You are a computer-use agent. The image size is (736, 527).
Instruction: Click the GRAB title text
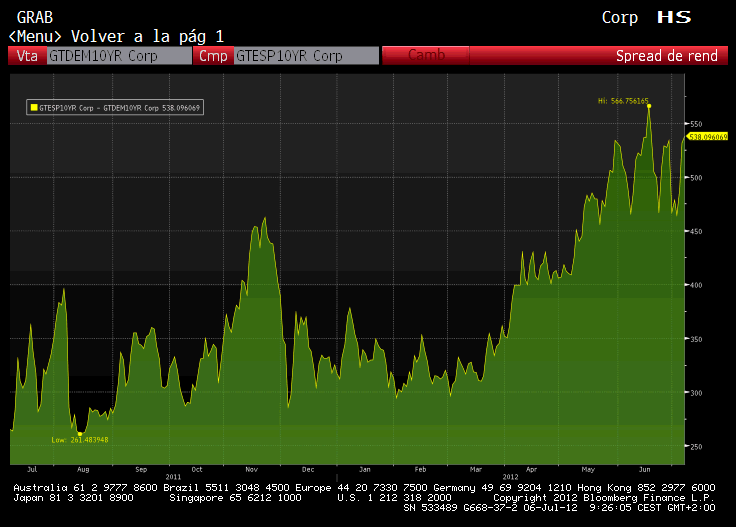click(35, 18)
